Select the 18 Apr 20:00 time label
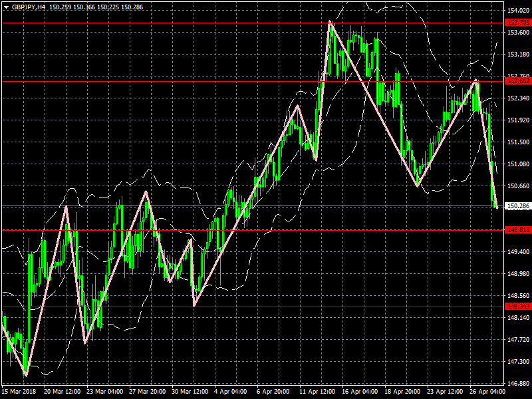 402,392
